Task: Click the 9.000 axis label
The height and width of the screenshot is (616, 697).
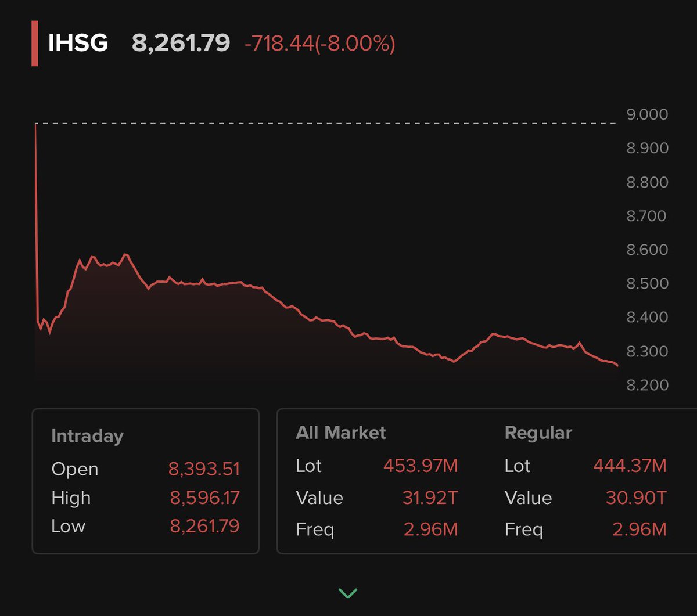Action: pyautogui.click(x=648, y=114)
